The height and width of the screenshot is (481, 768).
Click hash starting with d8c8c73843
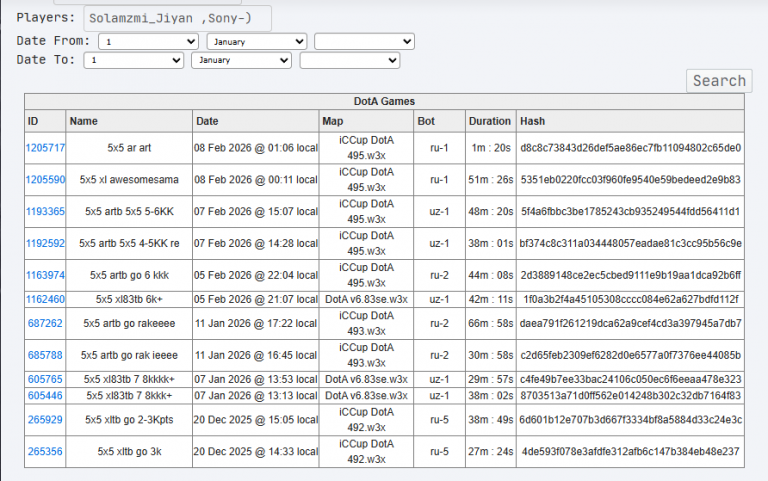630,148
